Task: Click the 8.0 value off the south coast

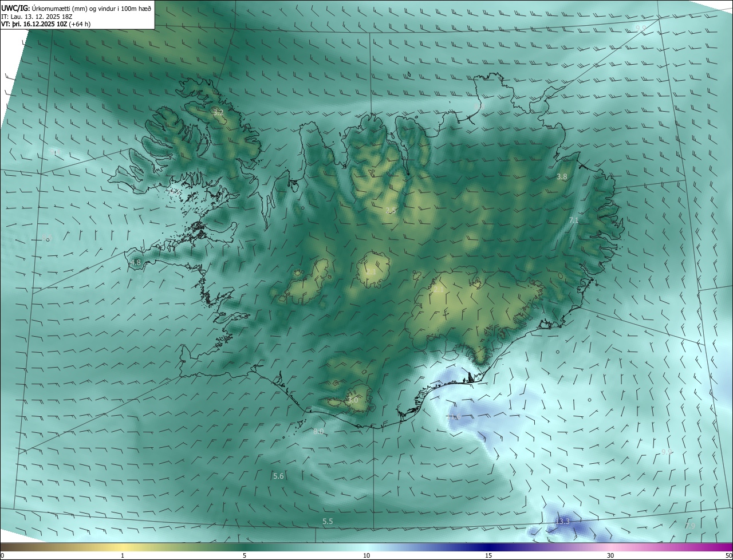Action: click(319, 431)
